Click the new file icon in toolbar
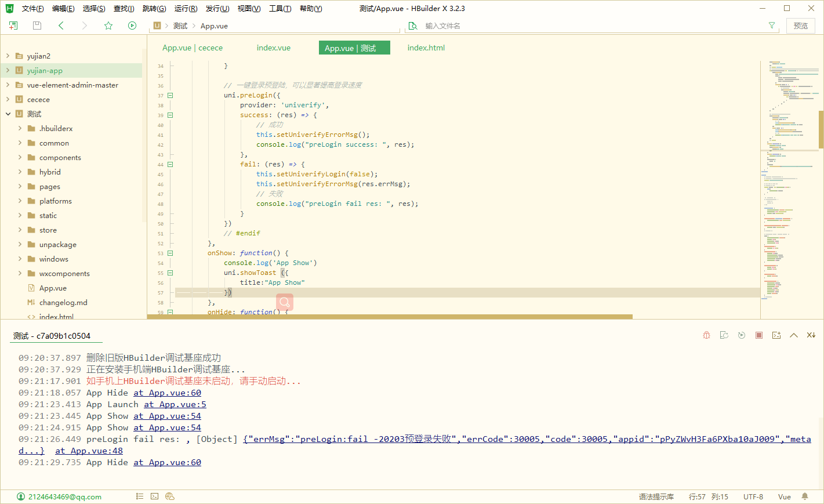Viewport: 824px width, 504px height. click(13, 26)
